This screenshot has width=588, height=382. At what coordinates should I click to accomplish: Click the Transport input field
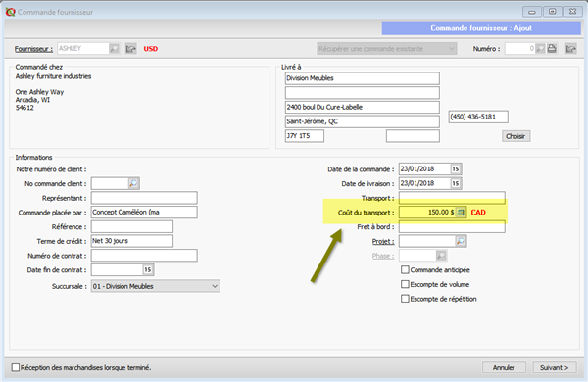452,198
